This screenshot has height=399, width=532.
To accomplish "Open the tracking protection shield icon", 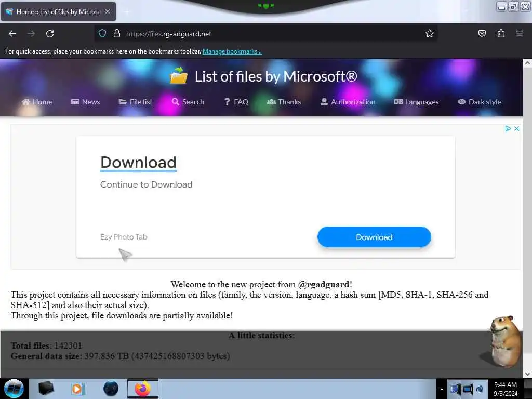I will pos(102,34).
